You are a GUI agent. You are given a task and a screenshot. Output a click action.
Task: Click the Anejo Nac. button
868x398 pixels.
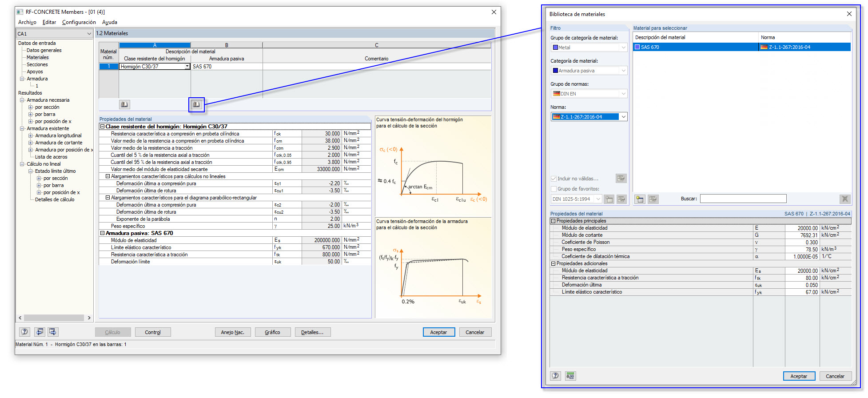[x=233, y=332]
